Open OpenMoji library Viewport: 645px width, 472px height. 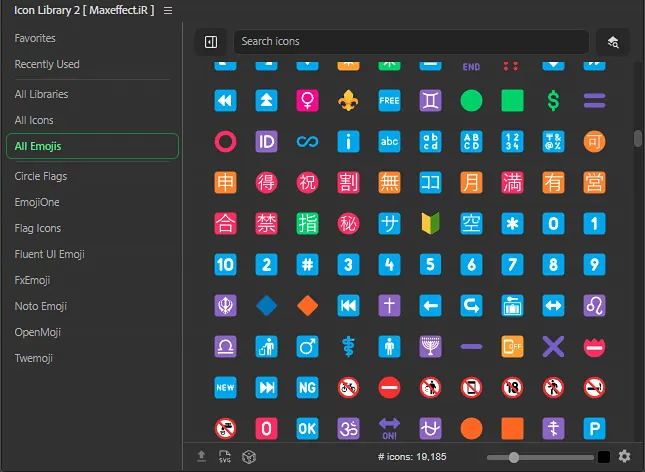[x=37, y=332]
